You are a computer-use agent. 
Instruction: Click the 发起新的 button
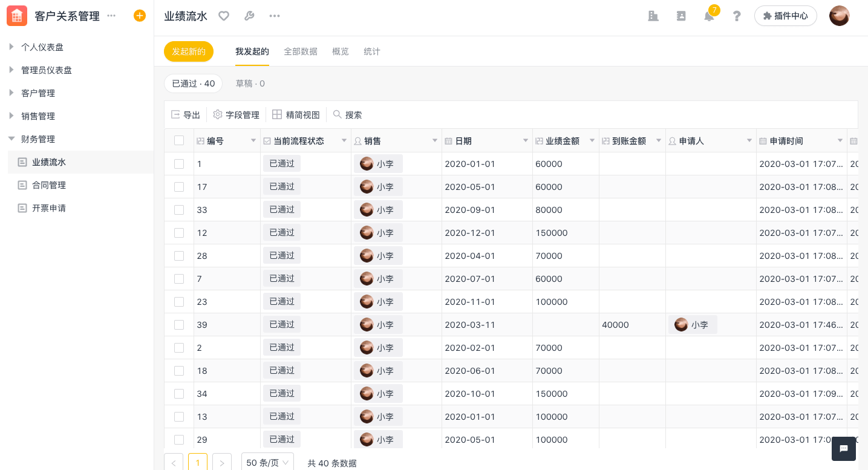coord(189,51)
